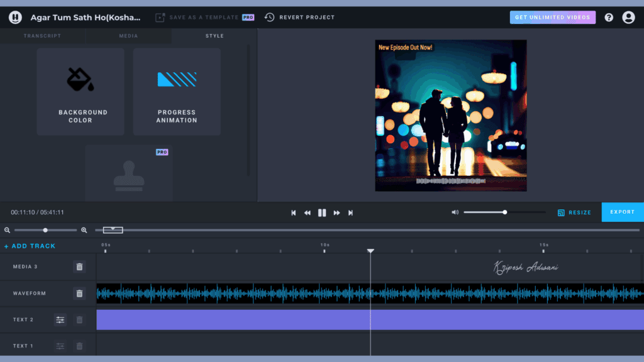Click Add Track in the timeline
This screenshot has height=362, width=644.
[30, 246]
